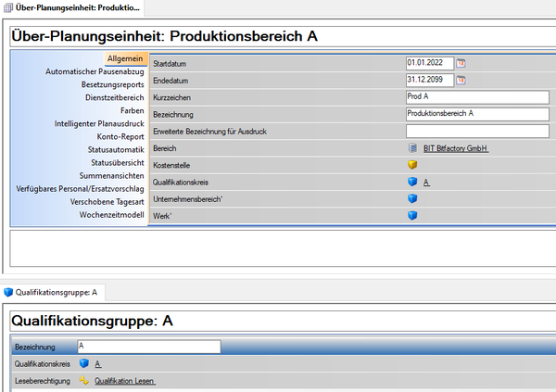Image resolution: width=556 pixels, height=392 pixels.
Task: Click the Kurzzeichen field containing Prod A
Action: [476, 97]
